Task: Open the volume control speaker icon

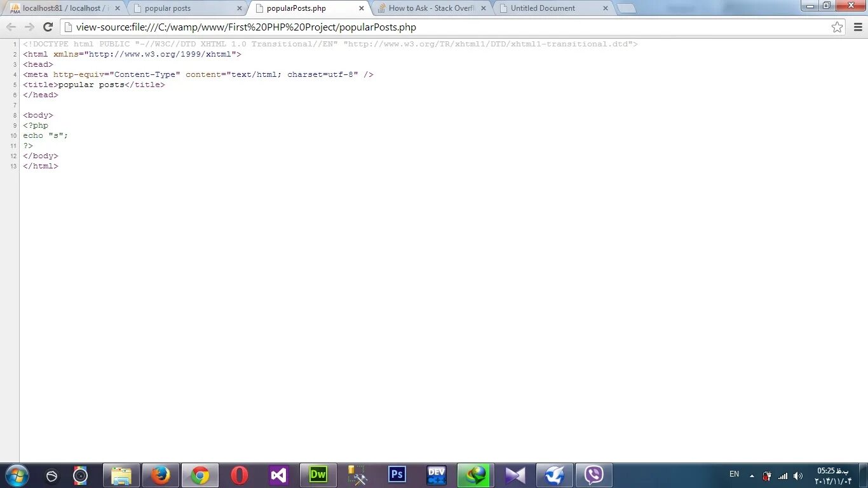Action: click(798, 476)
